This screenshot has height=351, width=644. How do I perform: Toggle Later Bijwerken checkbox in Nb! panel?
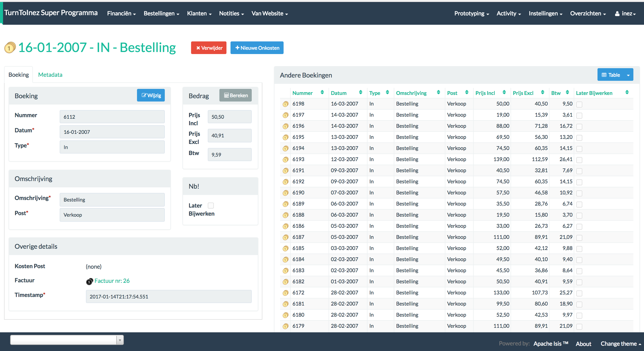(211, 206)
